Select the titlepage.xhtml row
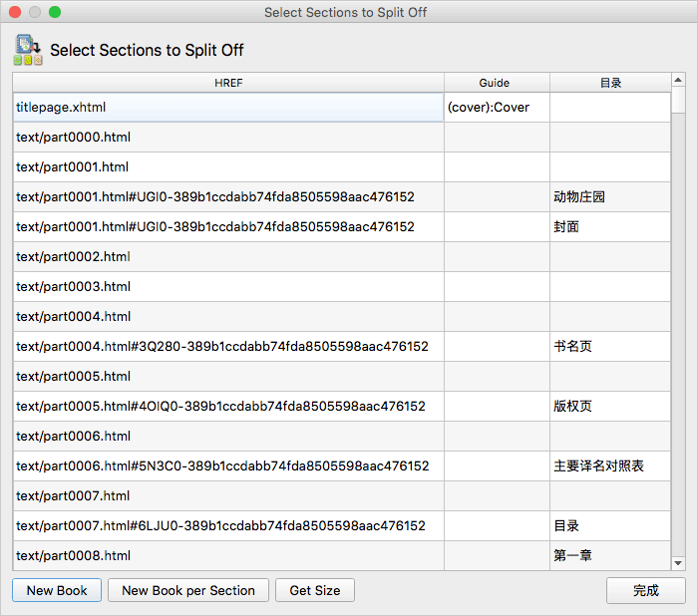 (x=227, y=108)
